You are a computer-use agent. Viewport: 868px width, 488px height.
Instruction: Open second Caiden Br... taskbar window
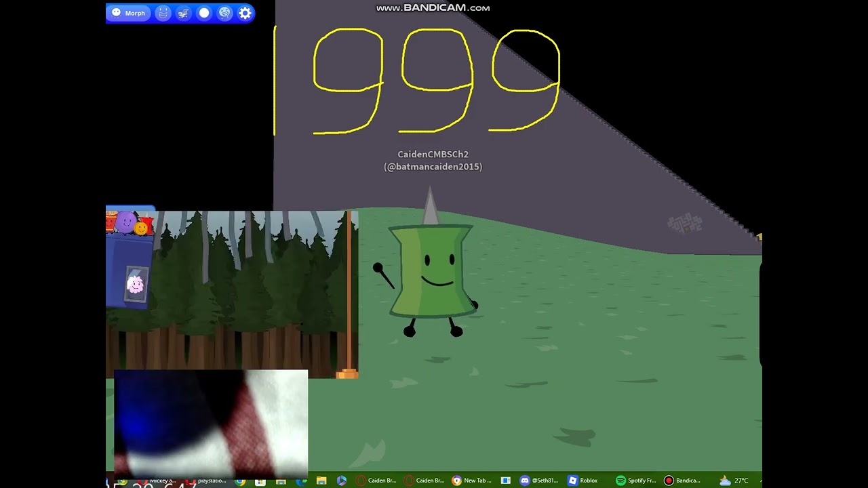pyautogui.click(x=425, y=481)
